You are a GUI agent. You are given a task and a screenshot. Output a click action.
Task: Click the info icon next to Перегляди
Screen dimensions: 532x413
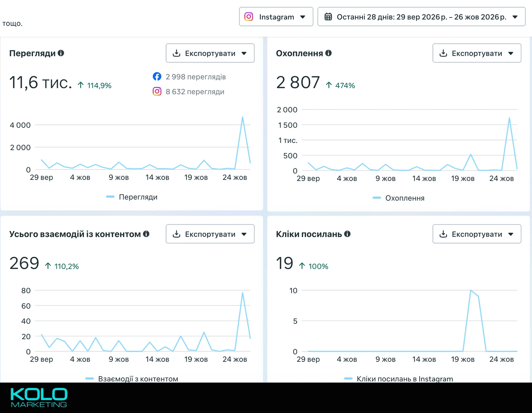61,53
